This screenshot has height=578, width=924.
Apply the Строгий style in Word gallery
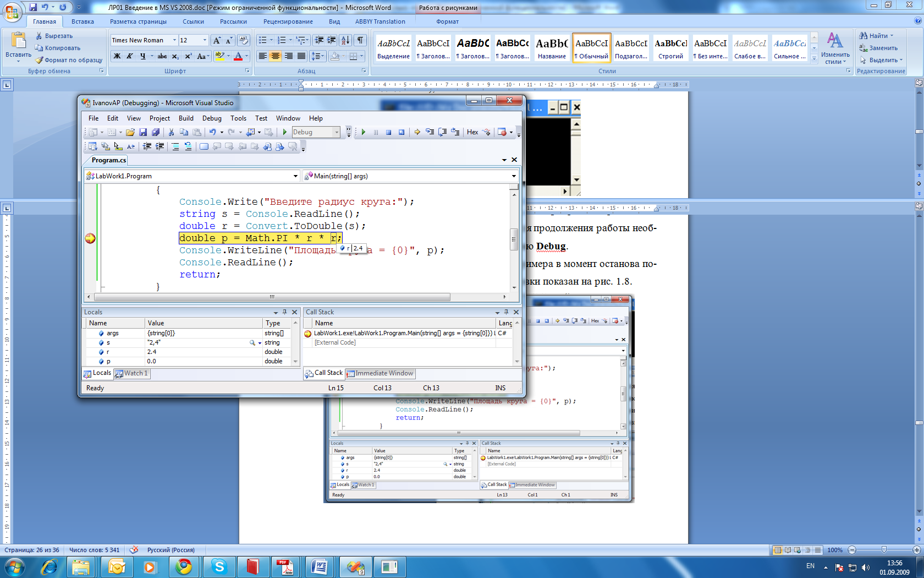click(x=670, y=48)
